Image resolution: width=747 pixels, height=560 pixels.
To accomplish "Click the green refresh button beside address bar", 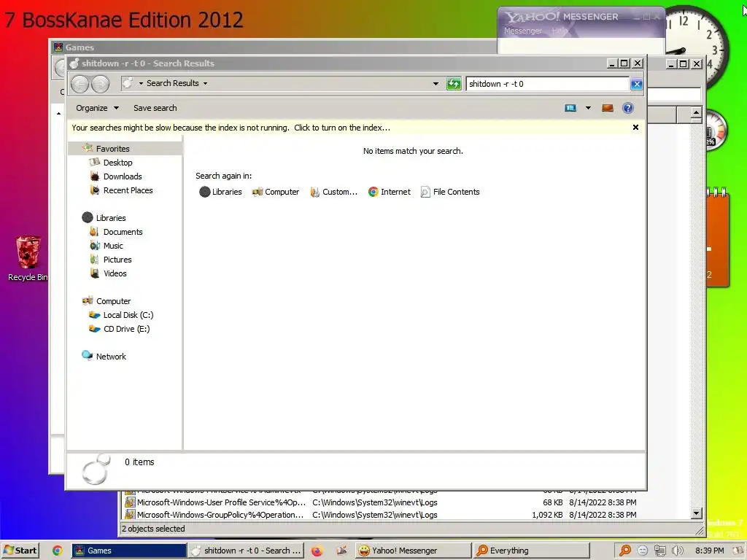I will tap(454, 84).
